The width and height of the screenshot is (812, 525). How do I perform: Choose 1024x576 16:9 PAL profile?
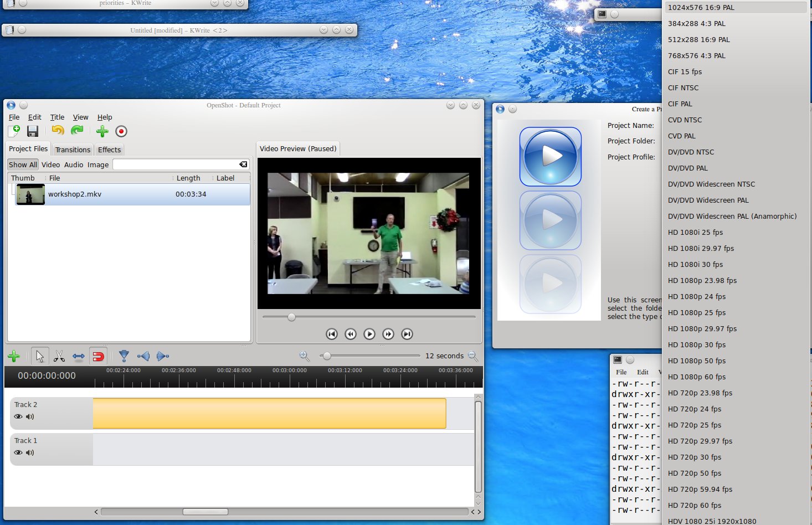734,7
